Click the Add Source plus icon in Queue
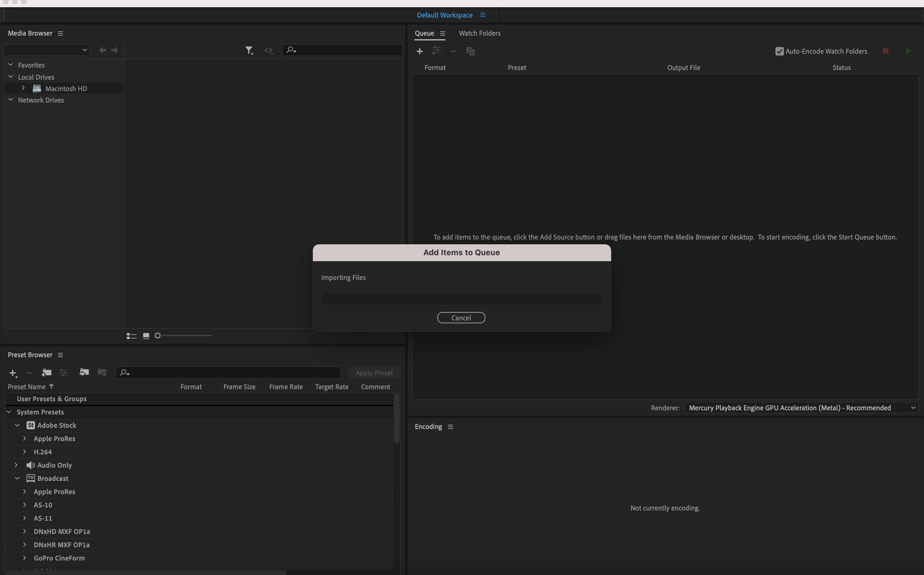This screenshot has height=575, width=924. 419,51
